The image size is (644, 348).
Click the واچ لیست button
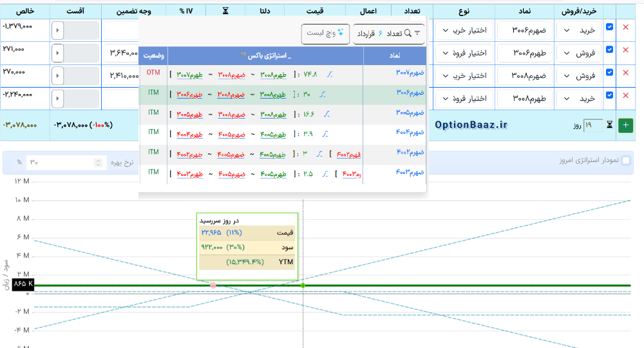[x=325, y=34]
